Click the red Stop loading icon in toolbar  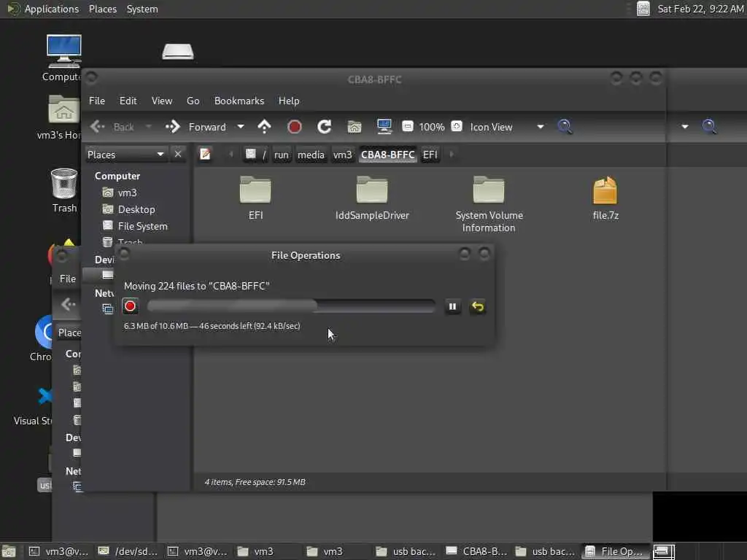point(295,127)
